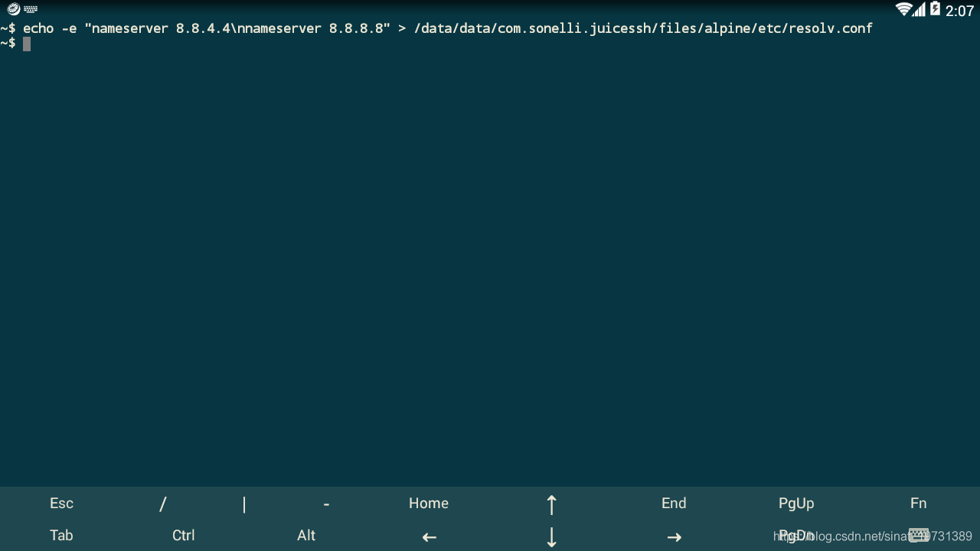The width and height of the screenshot is (980, 551).
Task: Tap the cellular signal icon
Action: [920, 9]
